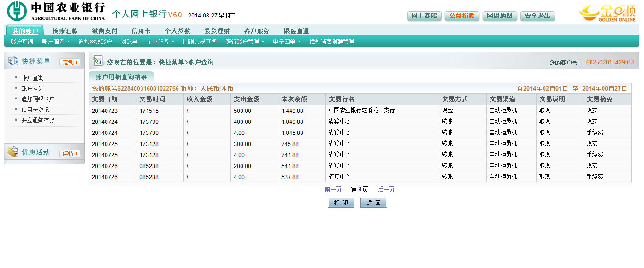
Task: Select the 投资理财 tab
Action: tap(217, 31)
